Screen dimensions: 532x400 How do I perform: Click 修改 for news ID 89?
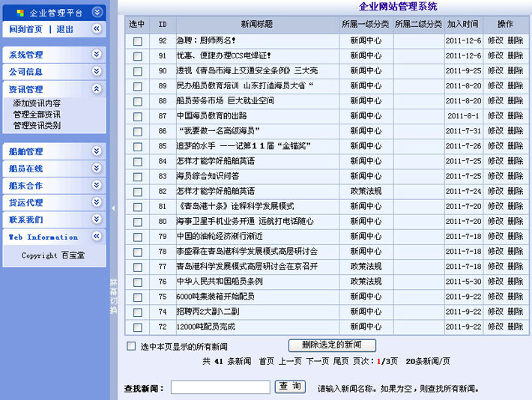click(495, 86)
